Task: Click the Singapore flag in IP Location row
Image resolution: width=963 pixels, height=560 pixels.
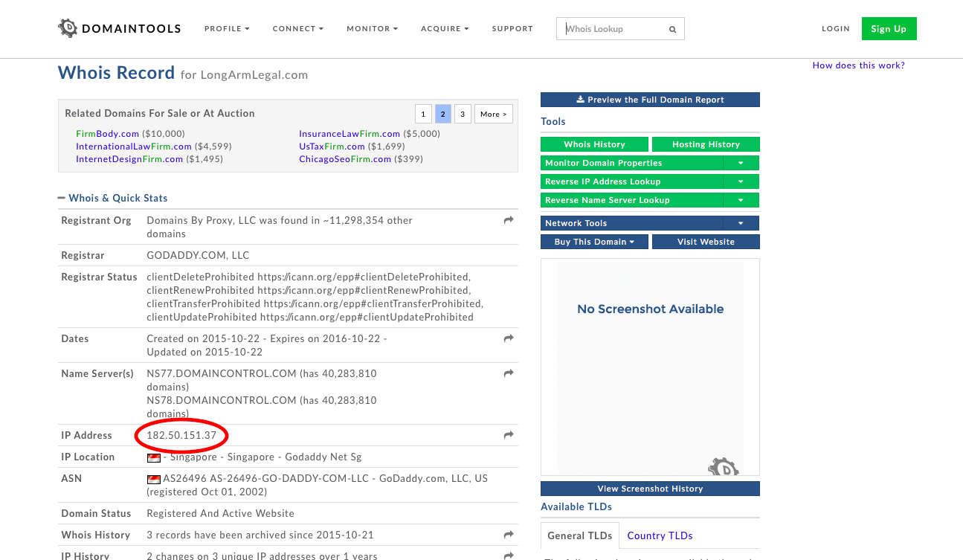Action: [x=154, y=457]
